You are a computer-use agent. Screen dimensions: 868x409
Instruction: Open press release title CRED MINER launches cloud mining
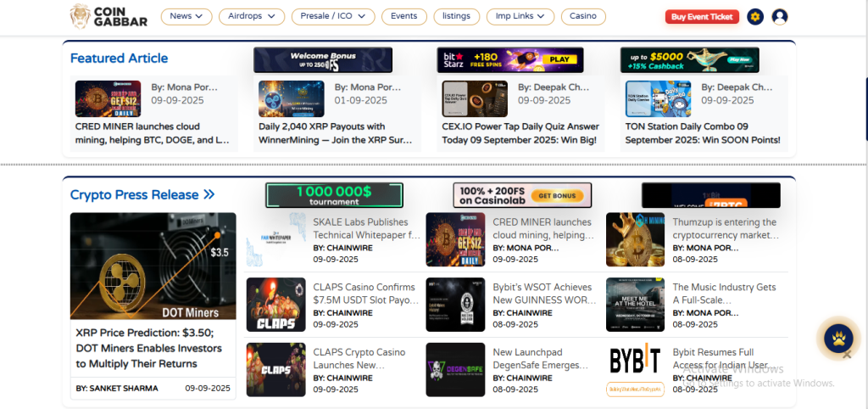543,228
